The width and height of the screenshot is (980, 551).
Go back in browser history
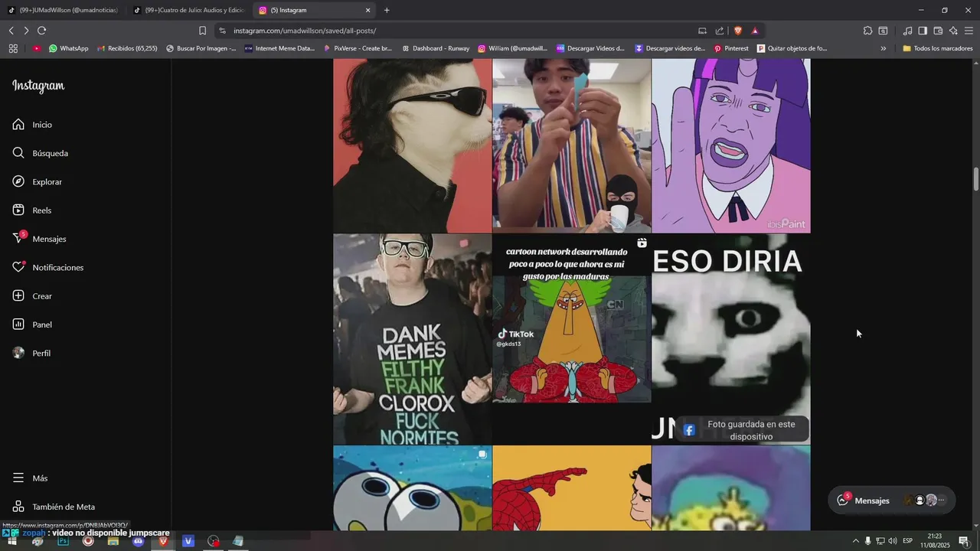11,31
